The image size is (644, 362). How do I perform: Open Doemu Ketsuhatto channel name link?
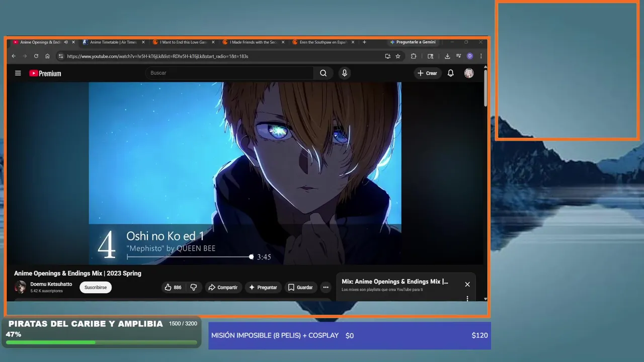(x=51, y=284)
